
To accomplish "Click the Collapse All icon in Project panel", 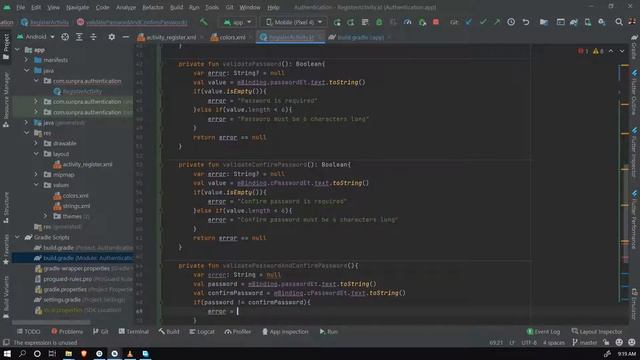I will coord(93,37).
